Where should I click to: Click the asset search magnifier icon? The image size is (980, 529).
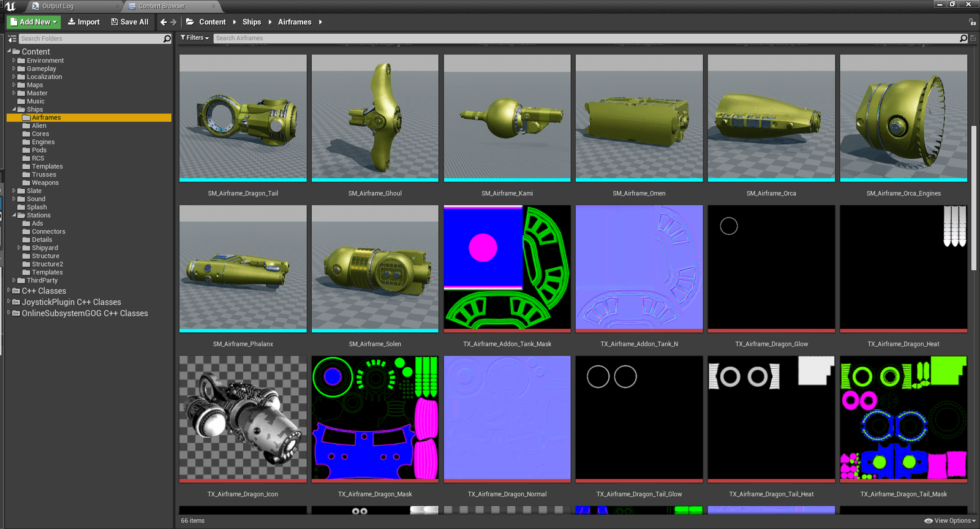[x=963, y=38]
